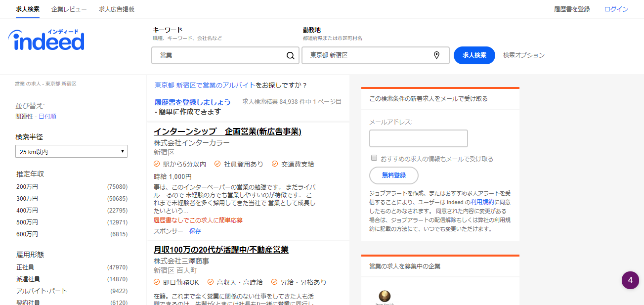Click the checkmark icon beside 即日勤務OK
This screenshot has height=305, width=644.
click(157, 282)
